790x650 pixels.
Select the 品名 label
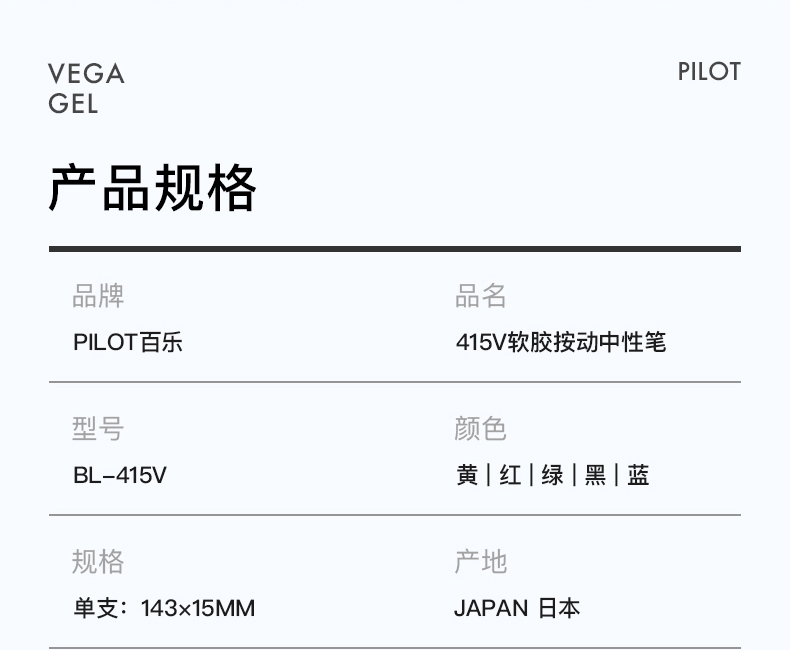tap(481, 295)
